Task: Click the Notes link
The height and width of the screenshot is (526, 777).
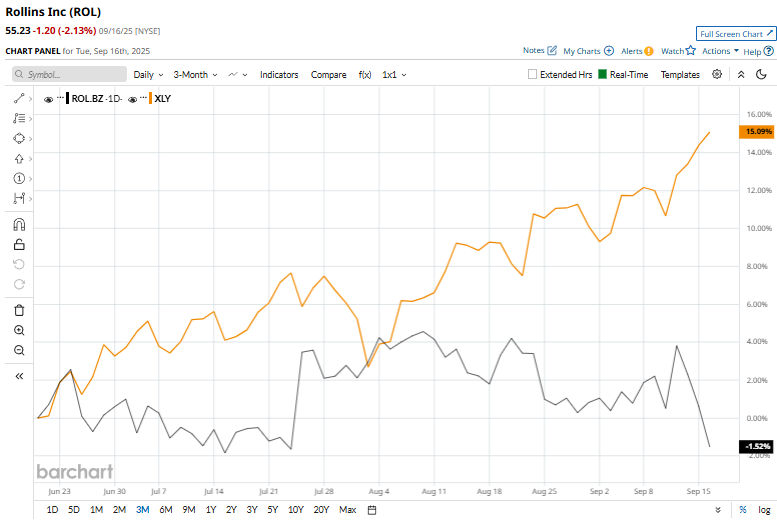Action: [x=533, y=51]
